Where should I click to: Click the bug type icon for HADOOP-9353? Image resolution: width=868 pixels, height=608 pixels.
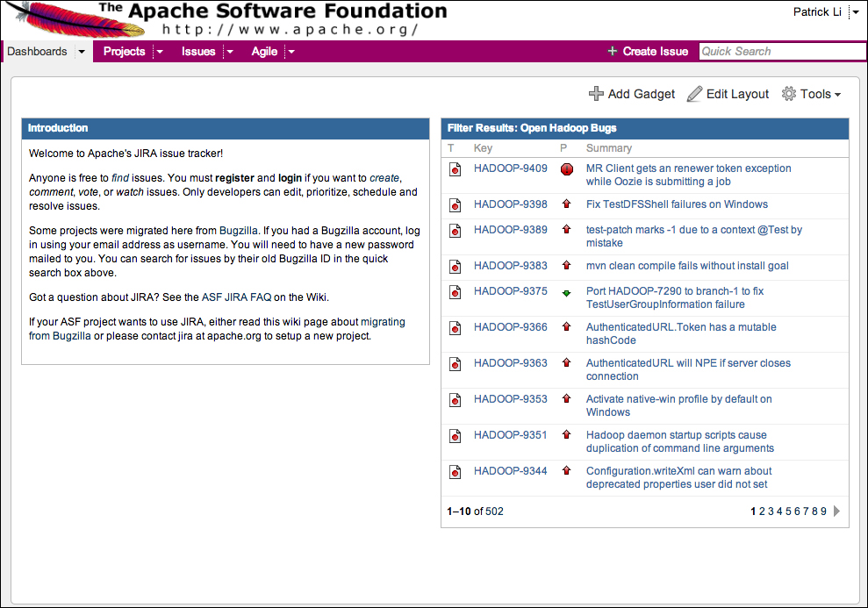pyautogui.click(x=455, y=400)
